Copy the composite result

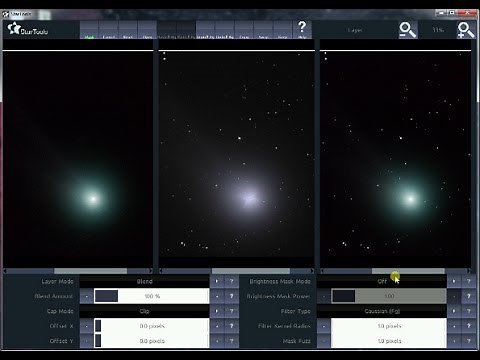click(x=244, y=30)
